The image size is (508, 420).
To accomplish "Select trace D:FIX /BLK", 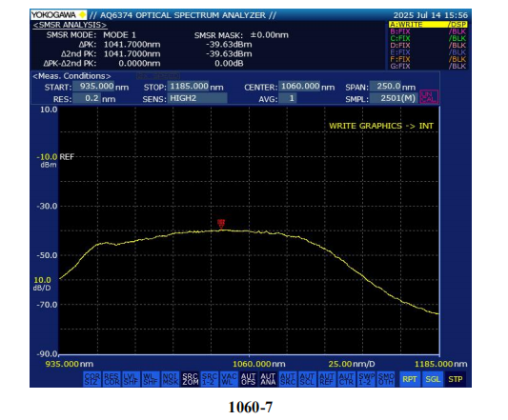I will [x=428, y=46].
